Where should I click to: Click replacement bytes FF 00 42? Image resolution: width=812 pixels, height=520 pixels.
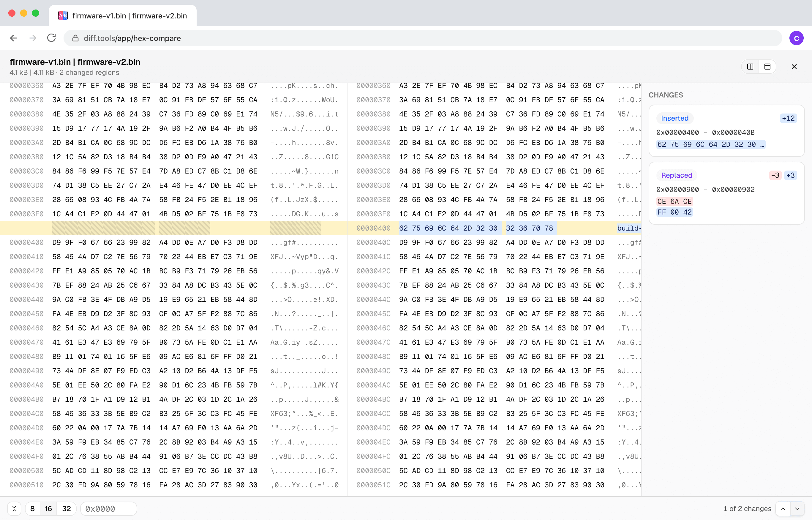pos(674,212)
